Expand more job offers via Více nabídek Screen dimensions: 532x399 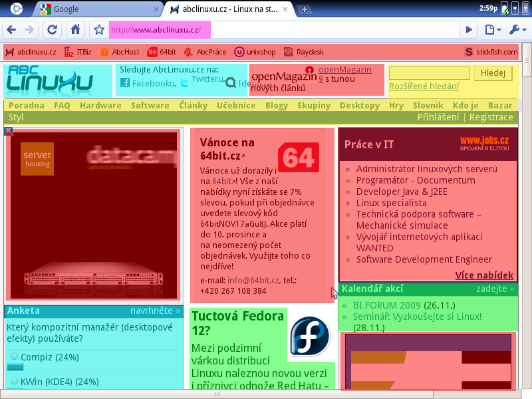(x=484, y=275)
